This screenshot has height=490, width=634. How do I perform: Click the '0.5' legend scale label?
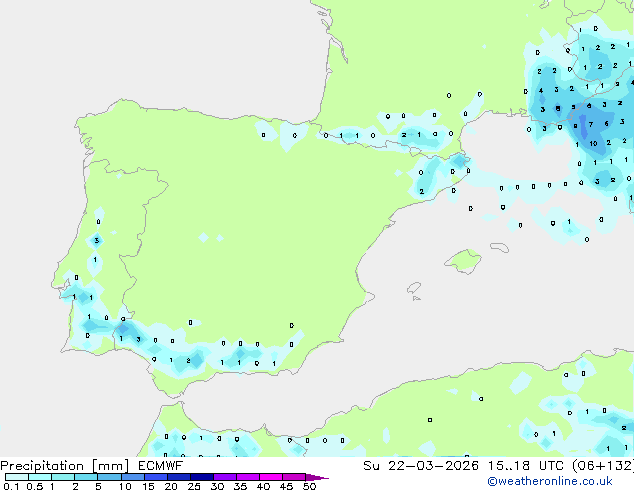coord(35,486)
